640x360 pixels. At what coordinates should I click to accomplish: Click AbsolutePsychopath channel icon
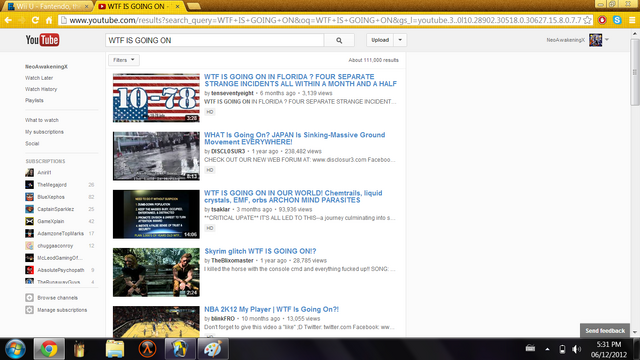[29, 270]
